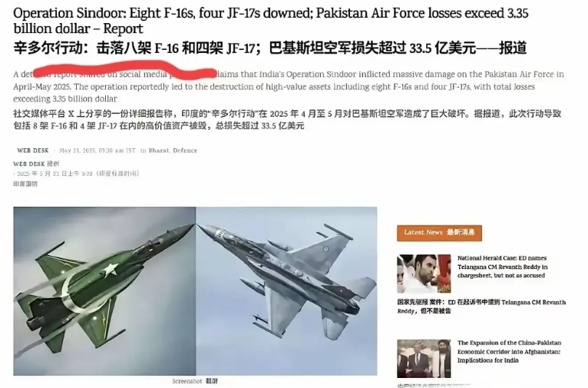This screenshot has height=388, width=588.
Task: Click the Chinese summary paragraph 社交媒体平台
Action: pos(287,120)
